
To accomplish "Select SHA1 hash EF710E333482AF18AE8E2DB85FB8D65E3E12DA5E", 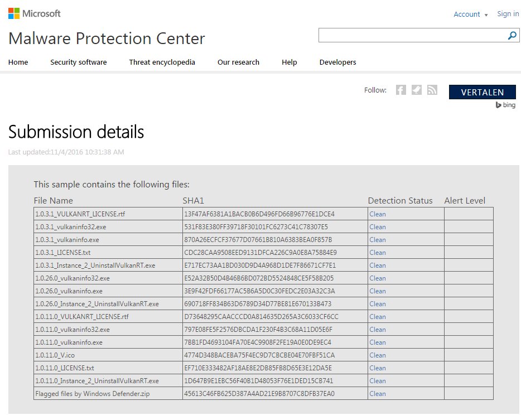I will click(258, 368).
